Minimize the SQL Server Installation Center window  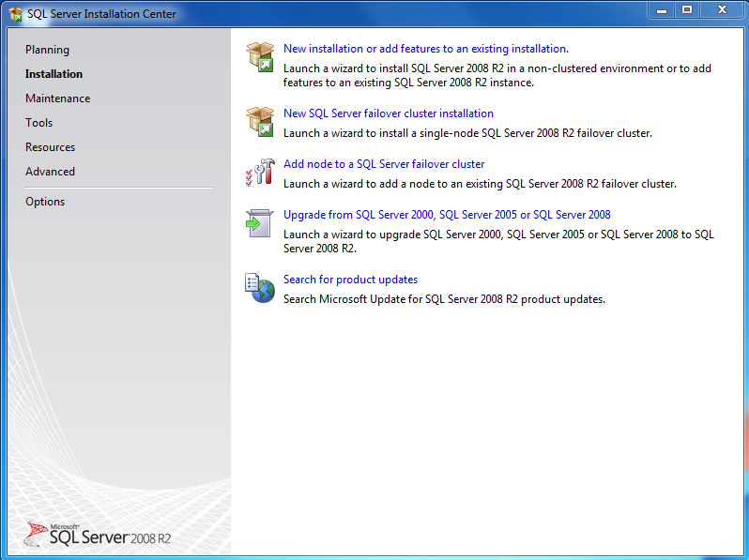click(662, 10)
